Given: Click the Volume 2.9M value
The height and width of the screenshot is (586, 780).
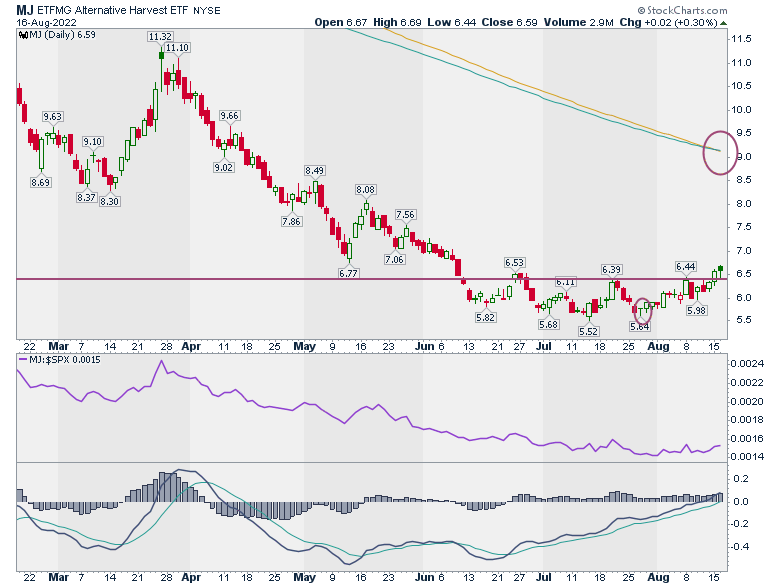Looking at the screenshot, I should [x=579, y=22].
